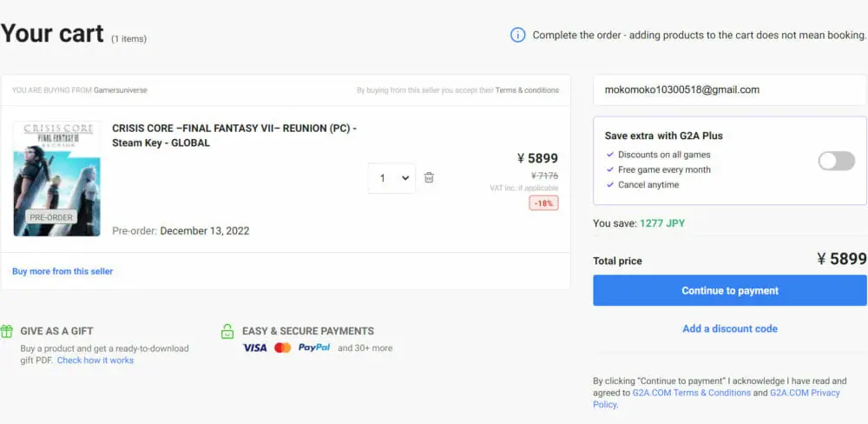Click Check how it works link
The image size is (868, 424).
point(95,361)
